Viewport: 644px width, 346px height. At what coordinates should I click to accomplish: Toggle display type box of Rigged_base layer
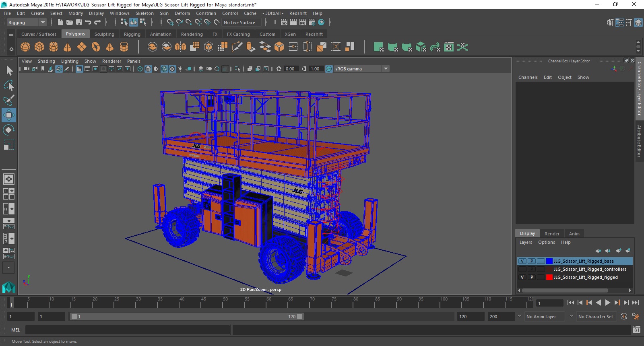coord(541,261)
